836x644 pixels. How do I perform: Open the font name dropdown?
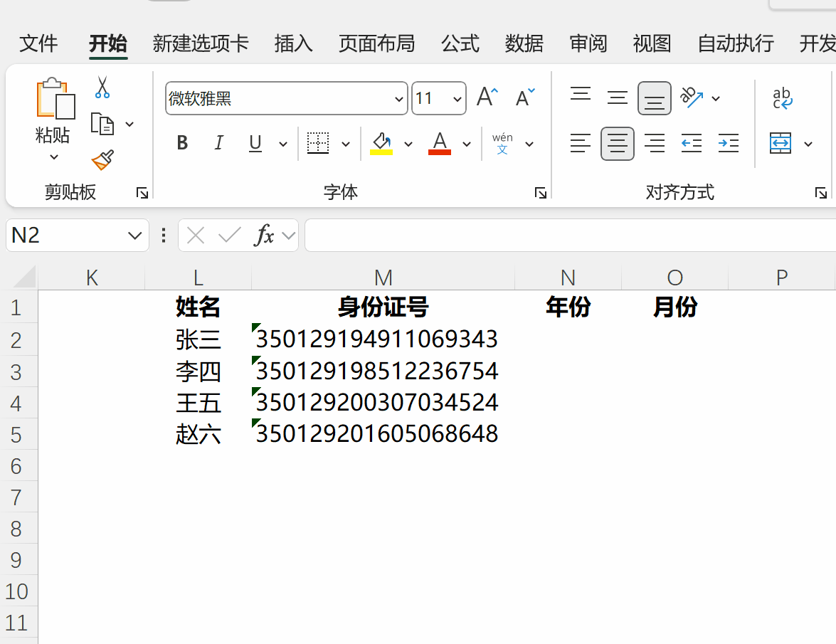(399, 99)
